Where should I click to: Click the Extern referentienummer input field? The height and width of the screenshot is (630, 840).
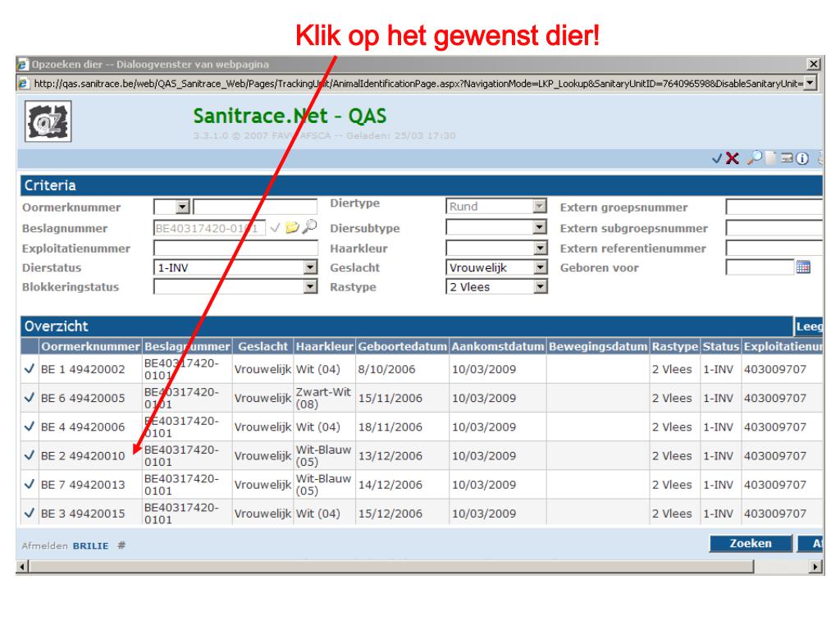(x=774, y=248)
